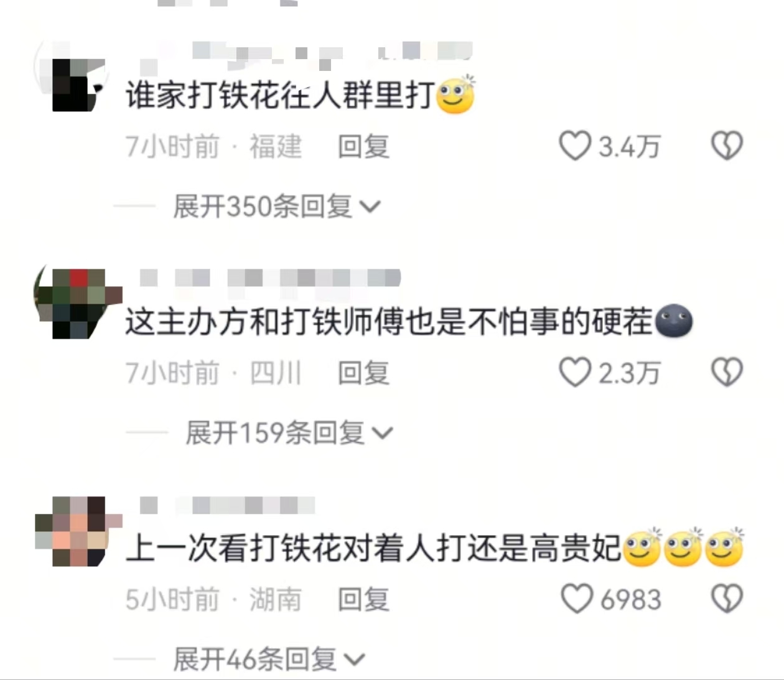
Task: Expand 展开159条回复 replies
Action: pyautogui.click(x=289, y=432)
